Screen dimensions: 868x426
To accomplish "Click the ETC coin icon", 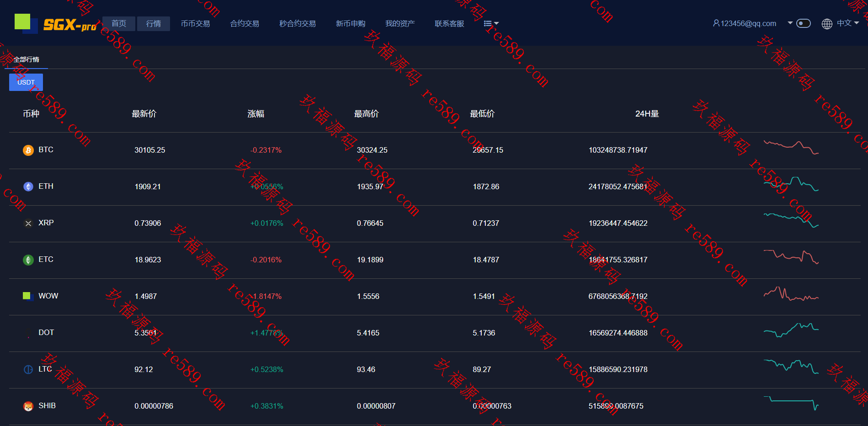I will point(28,260).
